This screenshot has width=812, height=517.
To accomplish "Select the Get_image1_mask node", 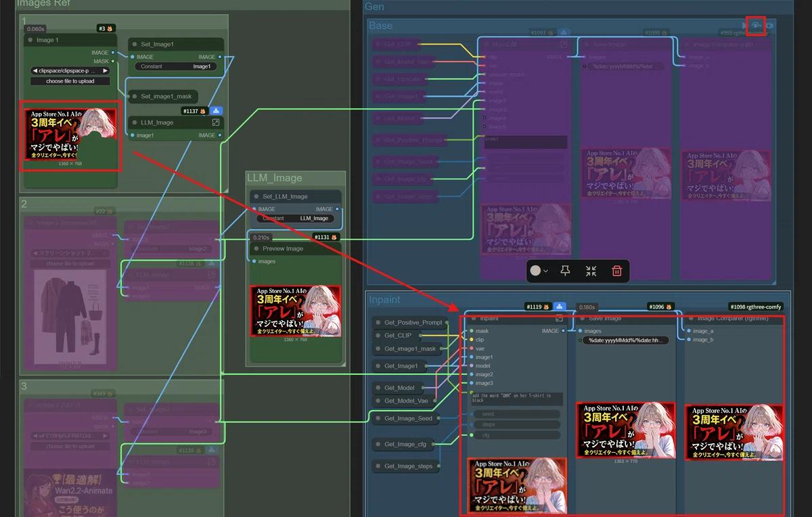I will 408,349.
